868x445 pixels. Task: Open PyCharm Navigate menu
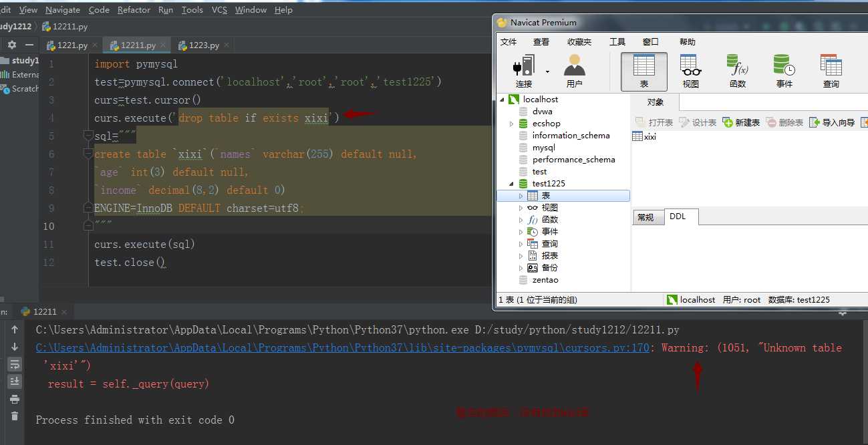63,10
